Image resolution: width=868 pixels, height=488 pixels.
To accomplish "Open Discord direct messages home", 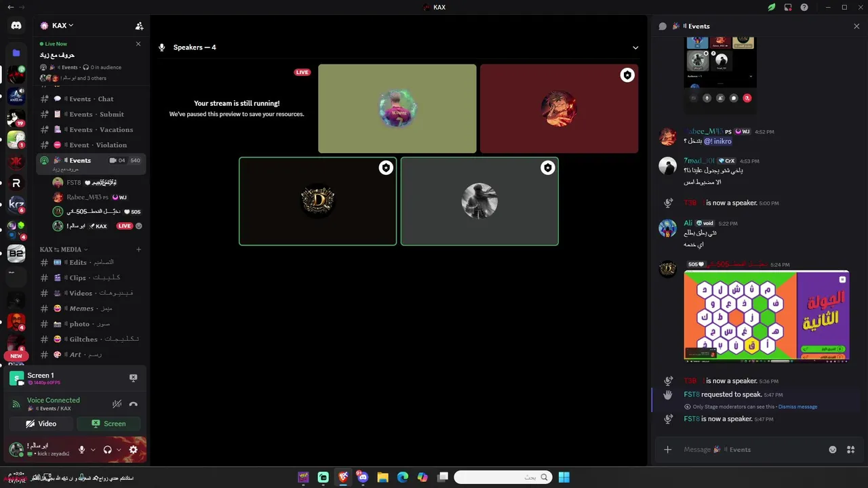I will 16,26.
